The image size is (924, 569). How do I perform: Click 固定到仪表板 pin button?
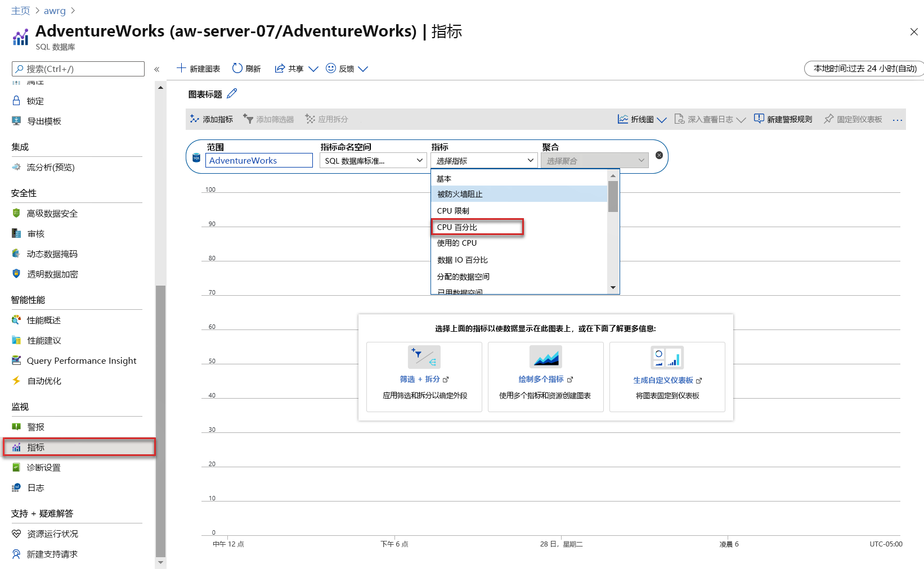pos(853,119)
